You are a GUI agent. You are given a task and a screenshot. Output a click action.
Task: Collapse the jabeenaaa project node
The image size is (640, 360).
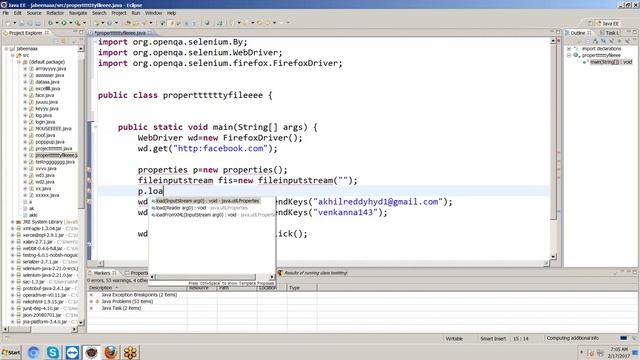6,49
